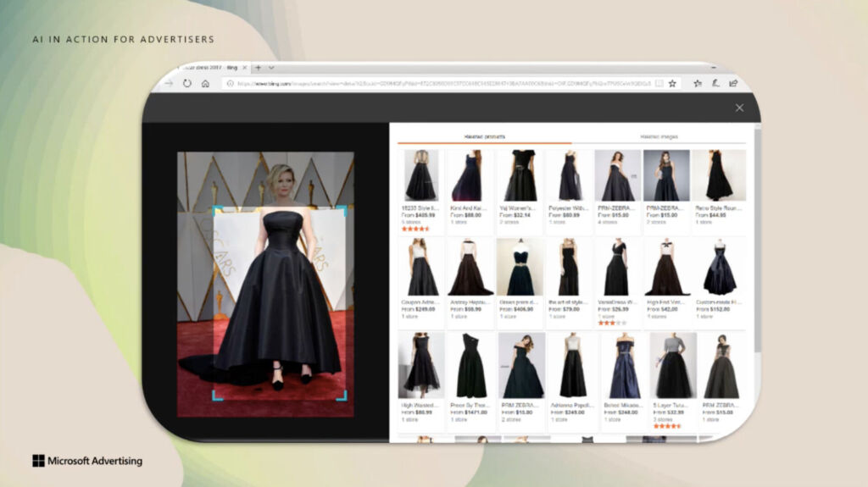Add page to favorites with star icon
Screen dimensions: 868x487
coord(672,84)
